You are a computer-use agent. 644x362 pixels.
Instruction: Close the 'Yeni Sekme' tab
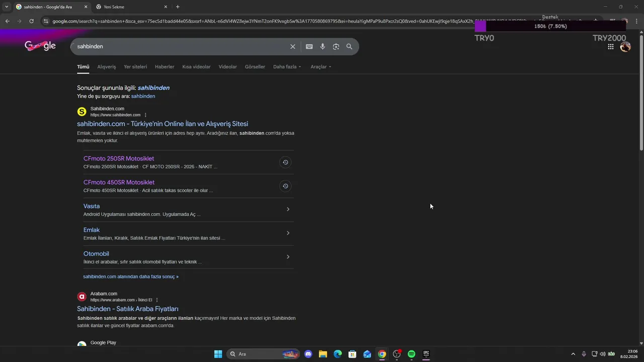click(166, 7)
